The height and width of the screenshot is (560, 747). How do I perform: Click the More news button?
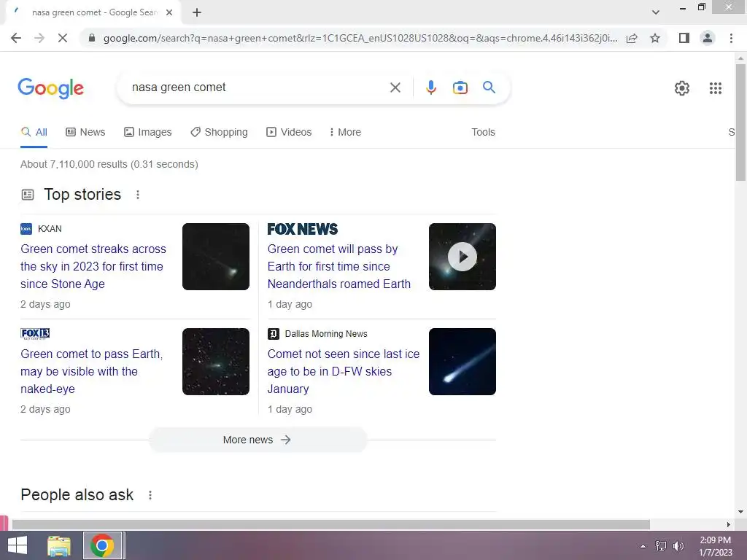pos(258,440)
